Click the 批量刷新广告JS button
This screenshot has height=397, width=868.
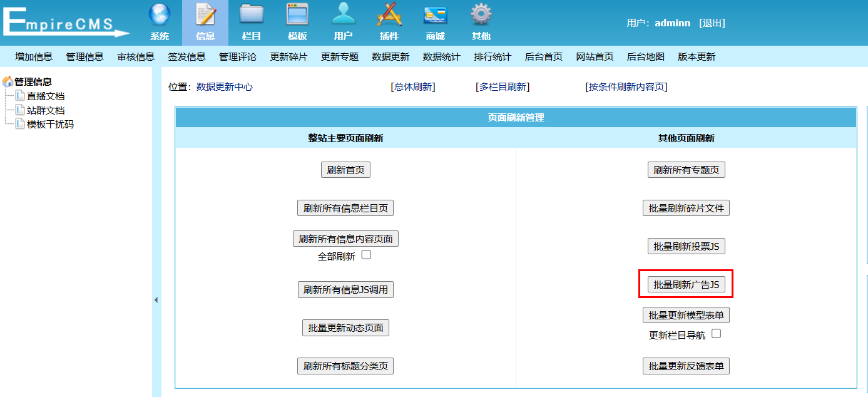tap(686, 284)
